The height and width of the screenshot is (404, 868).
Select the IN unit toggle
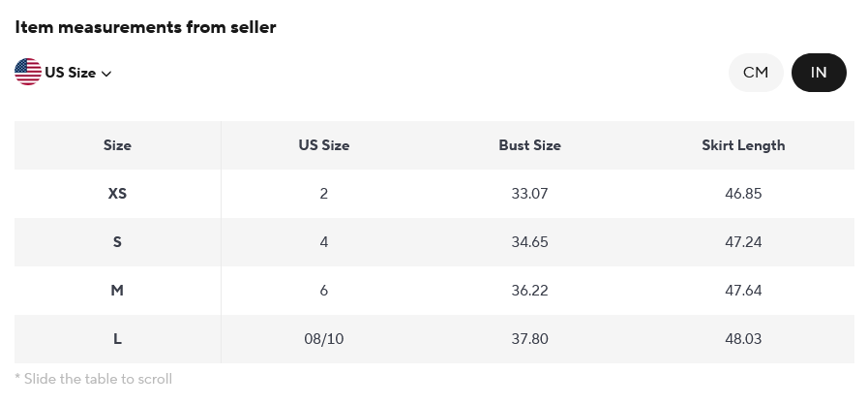[819, 73]
